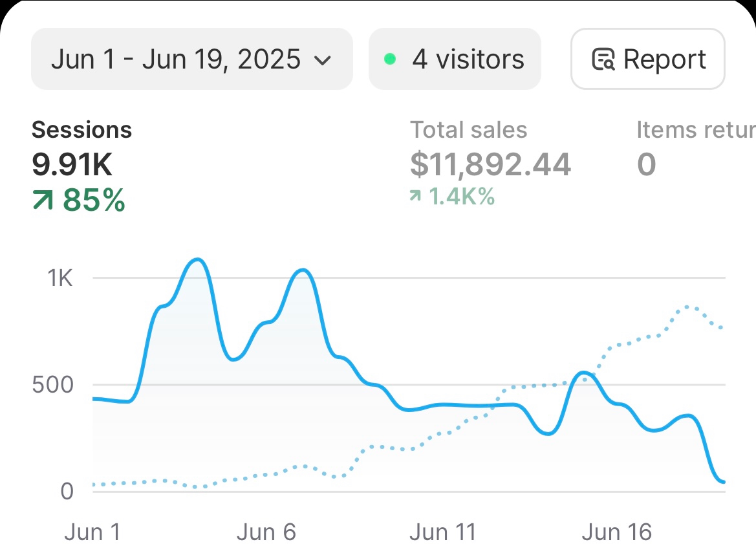Viewport: 756px width, 544px height.
Task: Select the Jun 16 axis label
Action: click(x=616, y=532)
